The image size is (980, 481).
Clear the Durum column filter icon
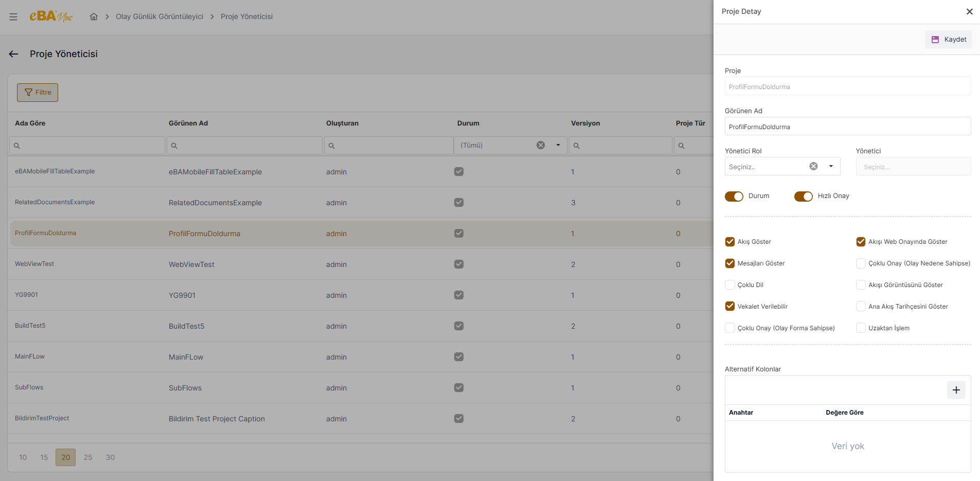pos(541,145)
